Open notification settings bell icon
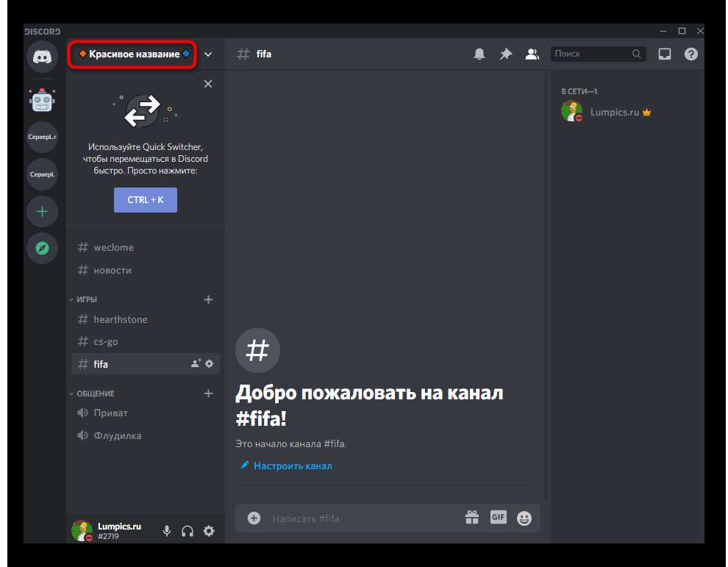This screenshot has height=567, width=728. pyautogui.click(x=479, y=54)
